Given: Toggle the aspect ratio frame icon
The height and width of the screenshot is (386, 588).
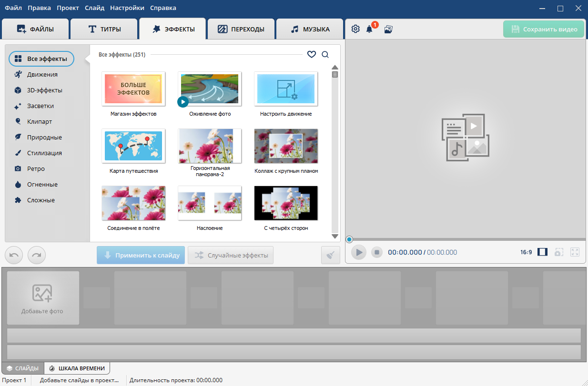Looking at the screenshot, I should tap(542, 252).
